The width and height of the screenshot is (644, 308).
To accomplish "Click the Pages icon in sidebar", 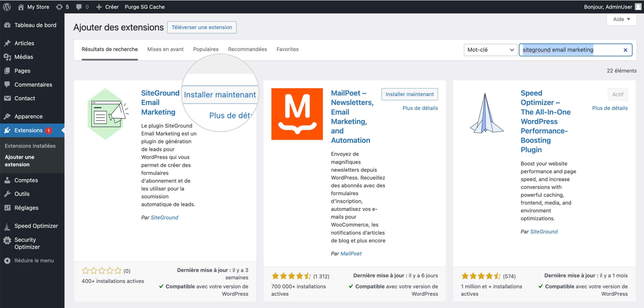I will (7, 71).
